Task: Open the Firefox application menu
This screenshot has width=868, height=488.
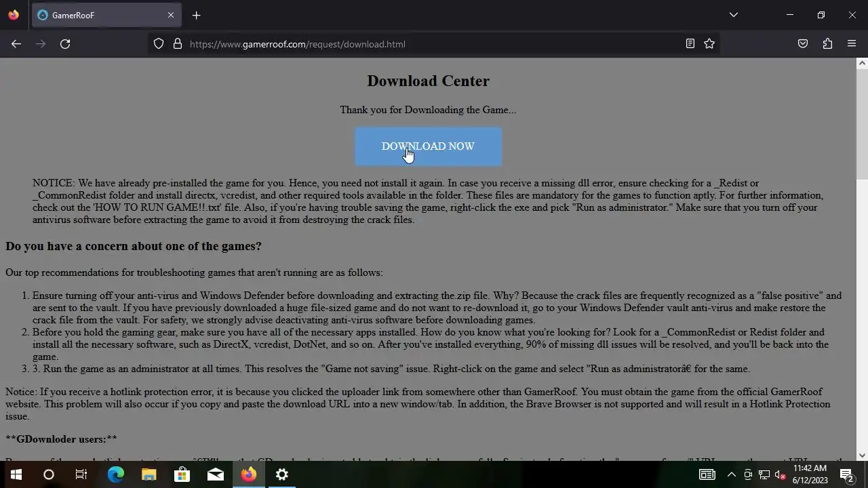Action: click(x=852, y=44)
